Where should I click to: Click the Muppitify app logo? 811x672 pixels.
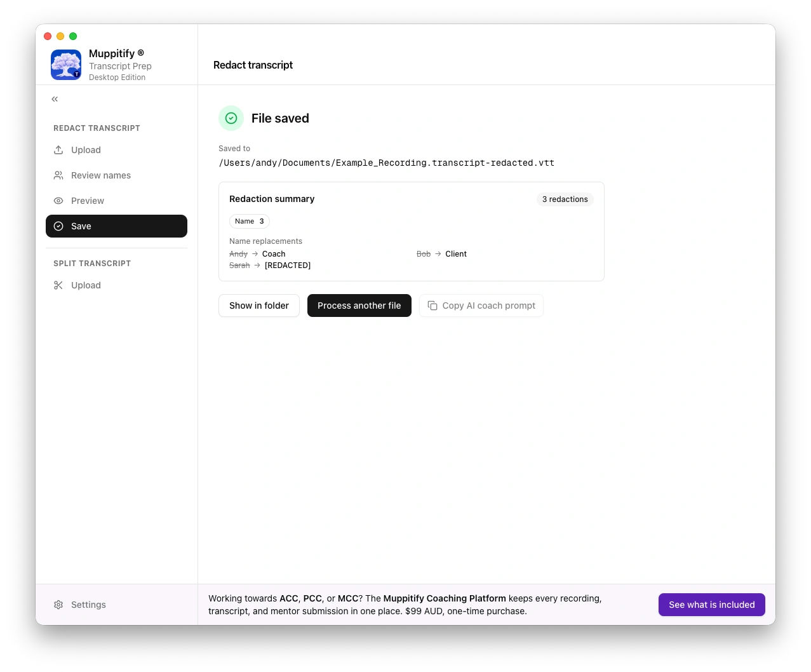[65, 64]
